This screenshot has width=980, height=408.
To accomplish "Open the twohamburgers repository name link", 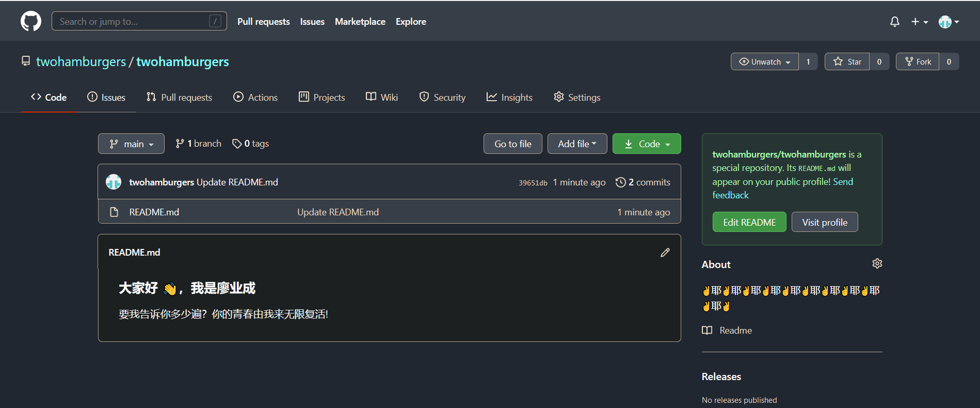I will point(183,62).
